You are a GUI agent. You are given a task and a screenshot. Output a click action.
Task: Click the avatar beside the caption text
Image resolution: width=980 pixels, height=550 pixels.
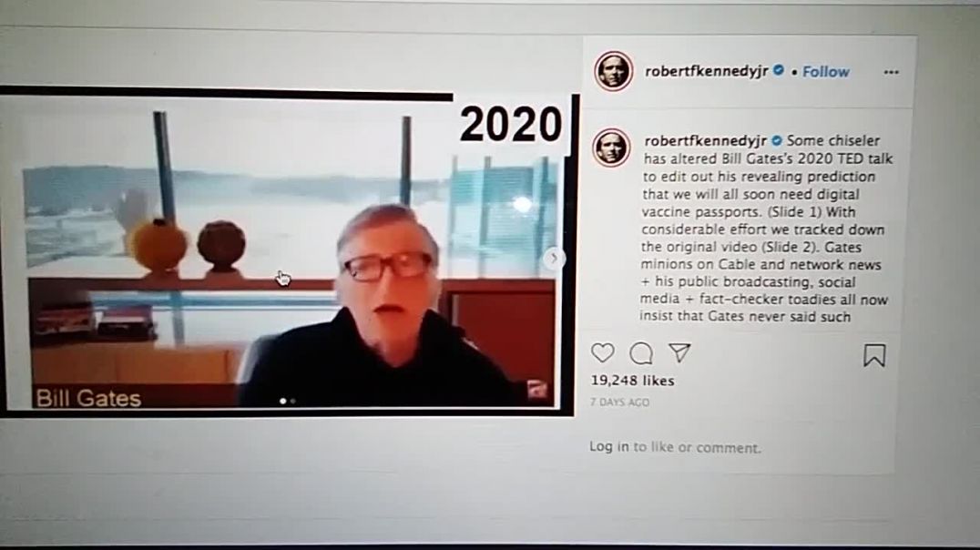click(611, 148)
